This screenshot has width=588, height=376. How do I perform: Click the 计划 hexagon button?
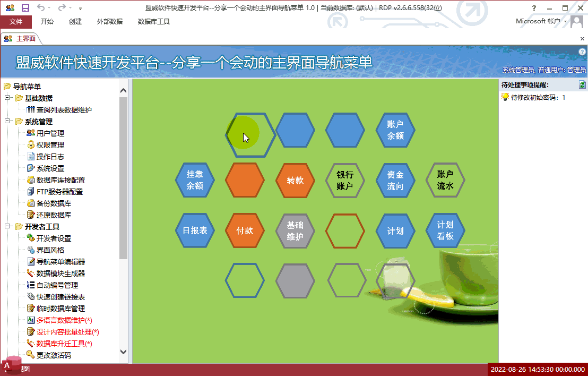coord(395,231)
